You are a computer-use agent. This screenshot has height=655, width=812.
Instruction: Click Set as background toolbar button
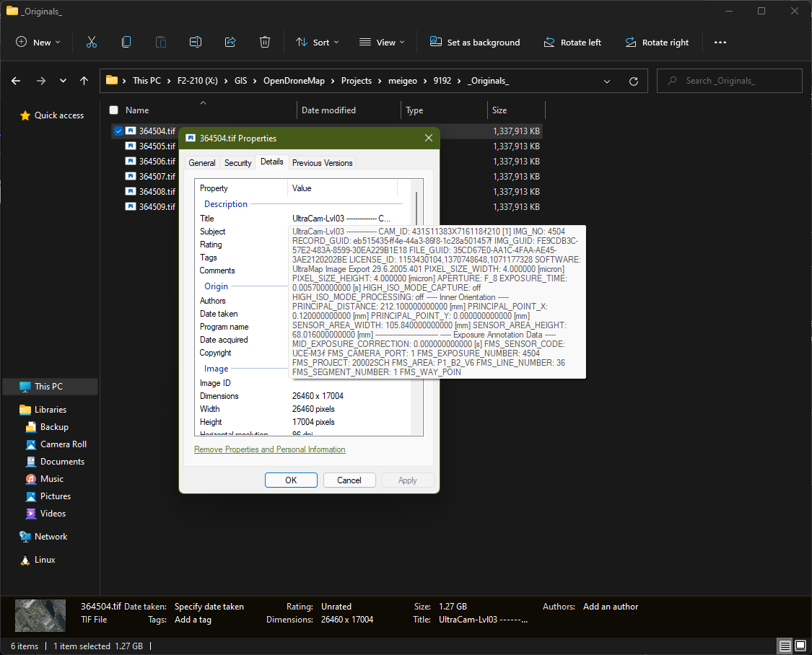pyautogui.click(x=475, y=43)
